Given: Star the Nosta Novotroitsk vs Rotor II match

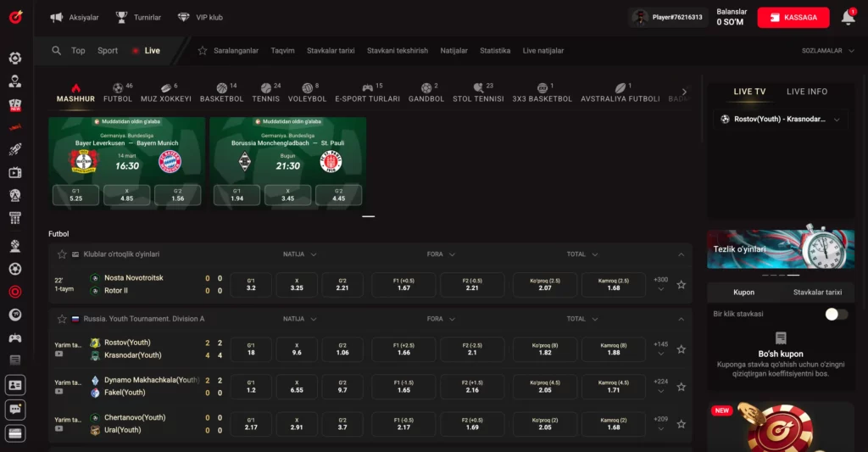Looking at the screenshot, I should click(682, 285).
